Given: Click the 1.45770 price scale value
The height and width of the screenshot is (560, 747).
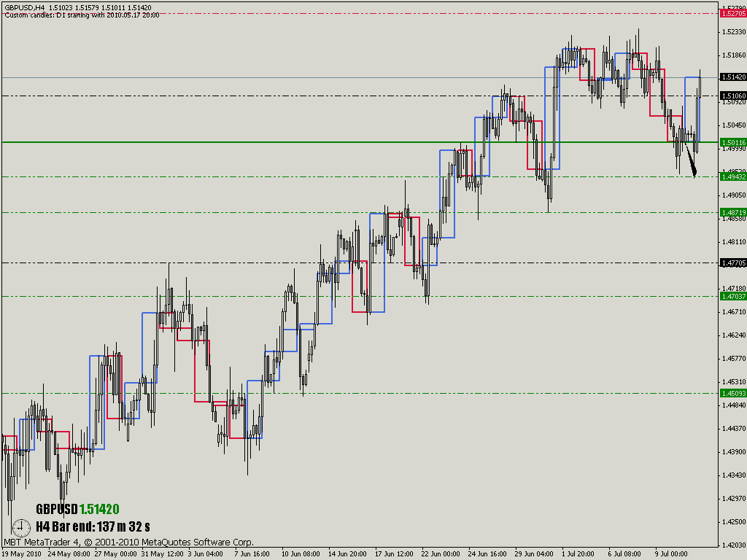Looking at the screenshot, I should 734,359.
